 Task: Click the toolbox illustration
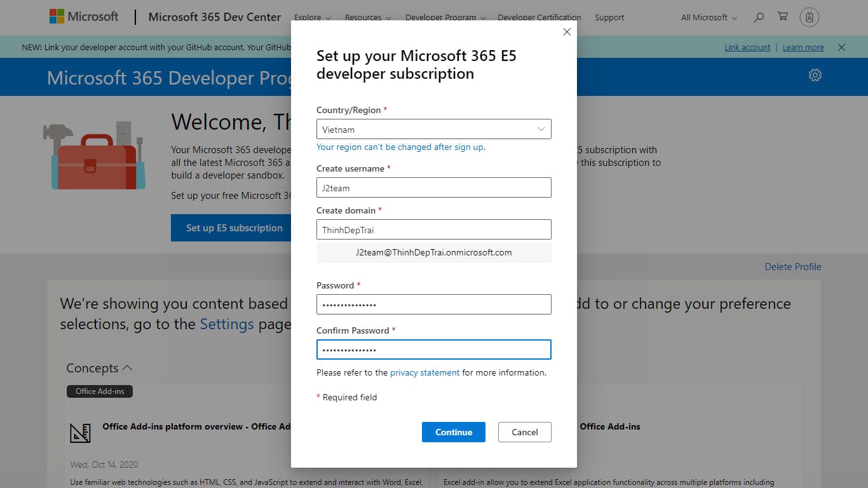tap(94, 156)
